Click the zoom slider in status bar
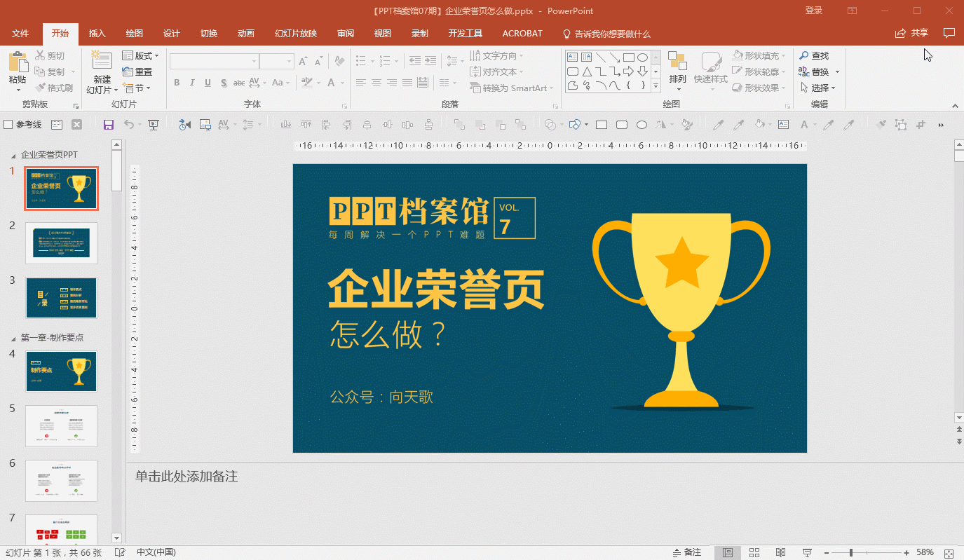Image resolution: width=964 pixels, height=560 pixels. pyautogui.click(x=851, y=552)
